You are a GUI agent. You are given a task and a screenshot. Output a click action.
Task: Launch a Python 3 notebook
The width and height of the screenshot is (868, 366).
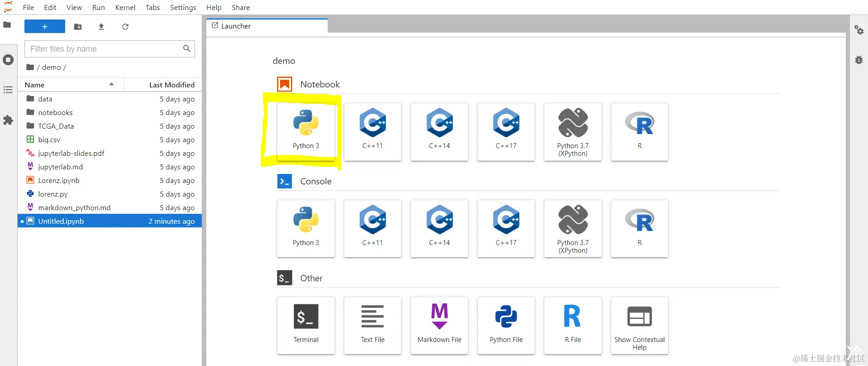306,132
